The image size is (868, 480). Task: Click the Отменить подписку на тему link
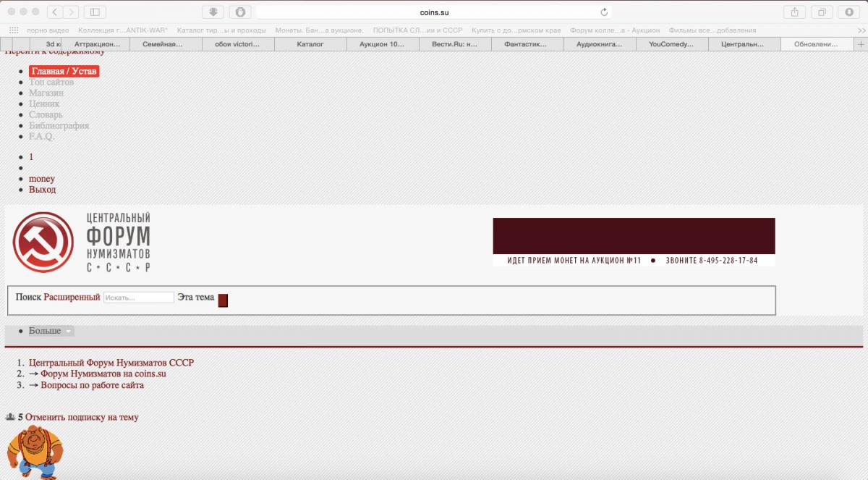click(x=82, y=418)
